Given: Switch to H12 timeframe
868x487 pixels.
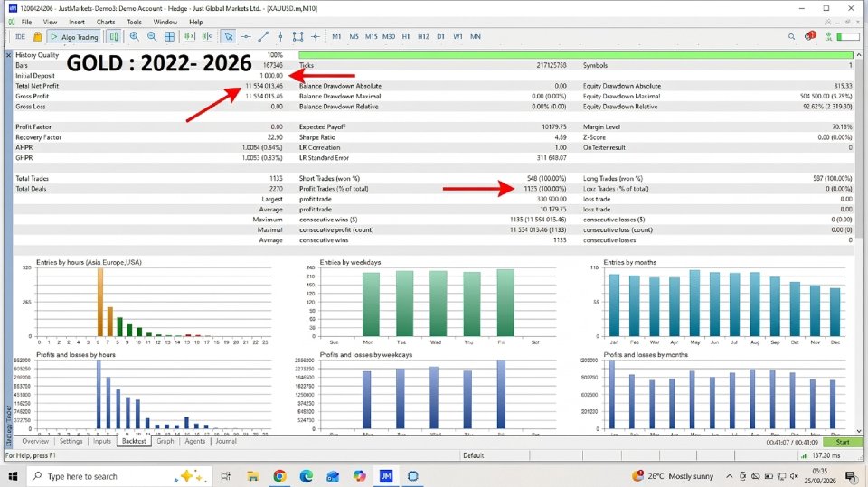Looking at the screenshot, I should pyautogui.click(x=423, y=36).
